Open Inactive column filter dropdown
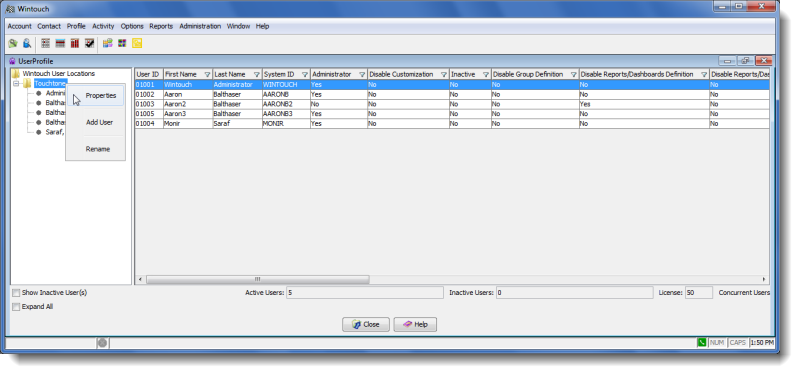Image resolution: width=800 pixels, height=374 pixels. click(x=486, y=74)
